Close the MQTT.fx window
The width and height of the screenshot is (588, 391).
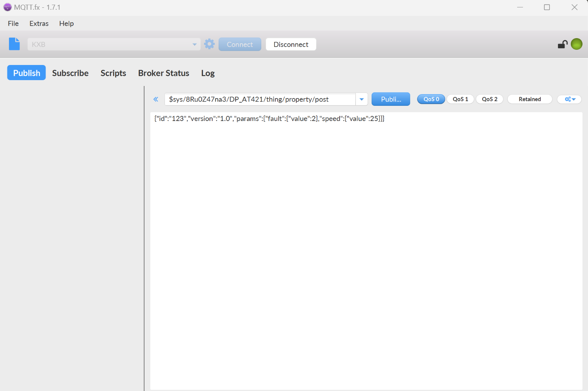click(574, 7)
